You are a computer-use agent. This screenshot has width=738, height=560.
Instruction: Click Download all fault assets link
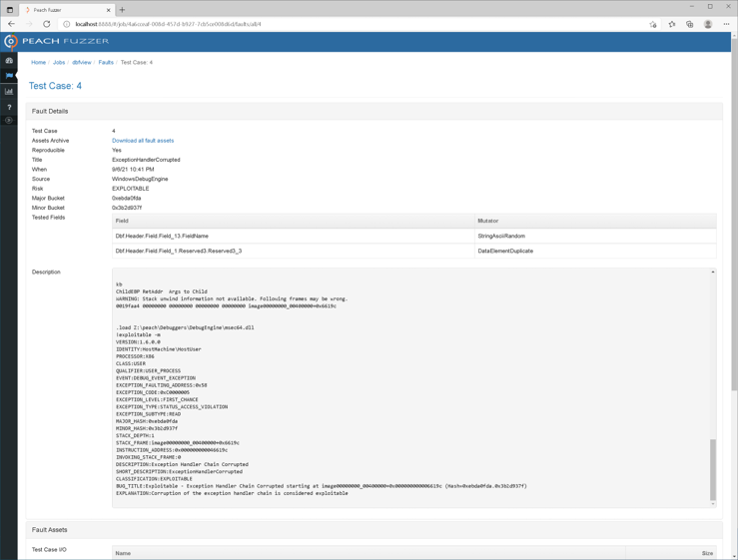point(143,141)
